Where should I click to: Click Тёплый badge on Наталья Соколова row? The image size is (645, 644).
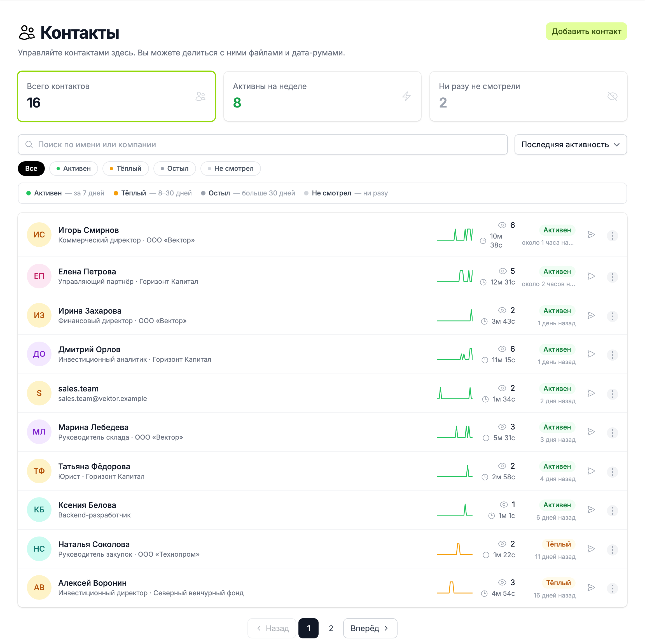pos(558,544)
